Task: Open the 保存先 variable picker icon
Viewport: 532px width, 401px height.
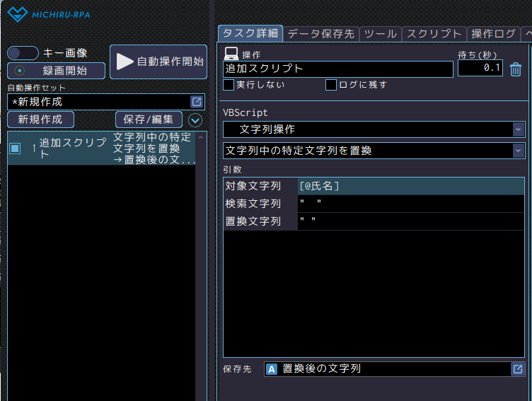Action: [x=518, y=368]
